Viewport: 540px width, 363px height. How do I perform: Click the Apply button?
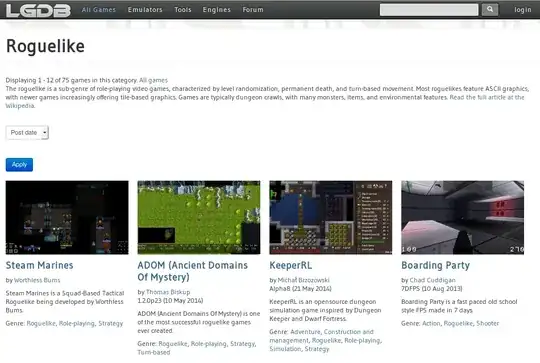[x=19, y=165]
